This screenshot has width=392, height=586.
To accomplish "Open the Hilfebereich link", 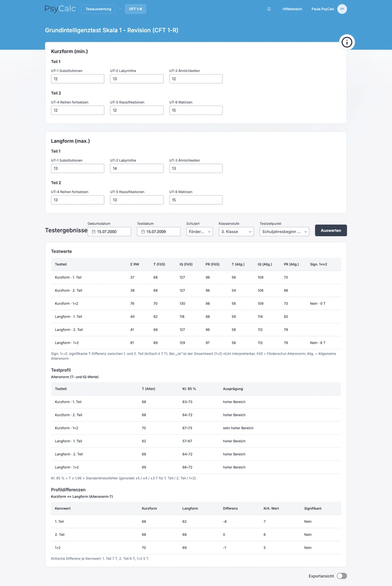I will [292, 9].
